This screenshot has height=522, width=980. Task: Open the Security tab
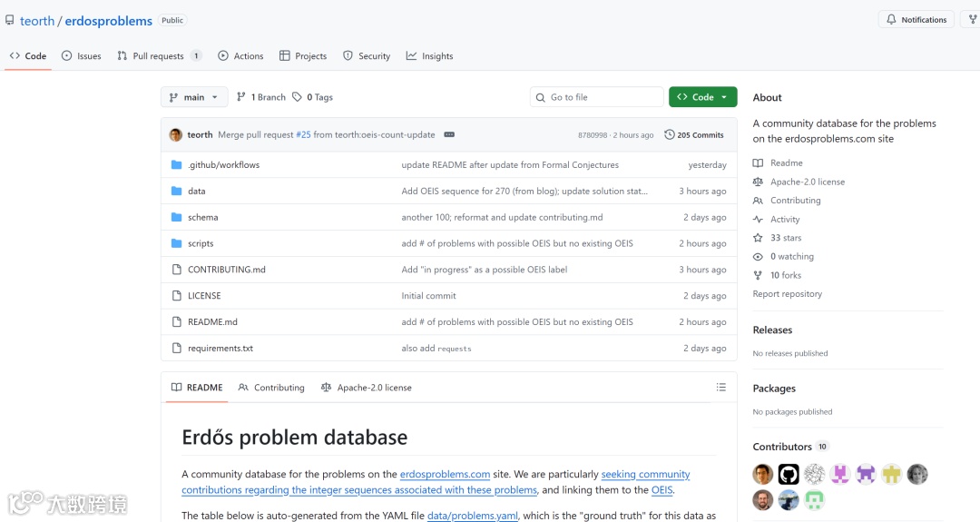point(367,55)
